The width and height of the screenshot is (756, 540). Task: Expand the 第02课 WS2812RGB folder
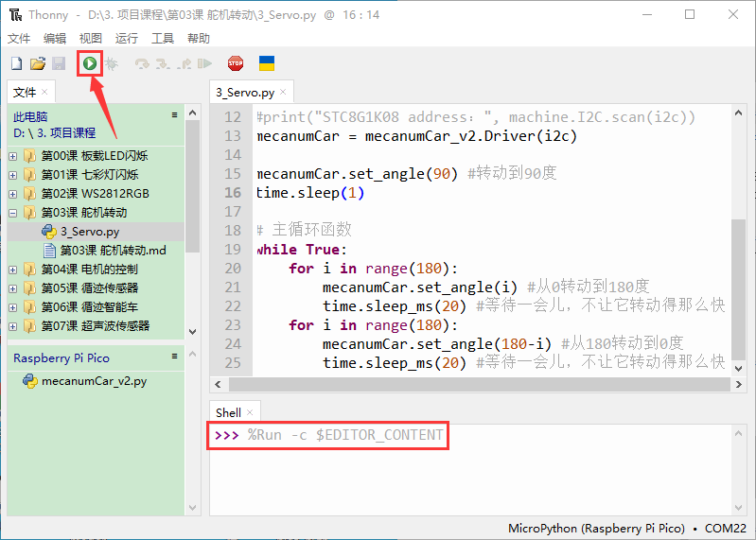(13, 194)
